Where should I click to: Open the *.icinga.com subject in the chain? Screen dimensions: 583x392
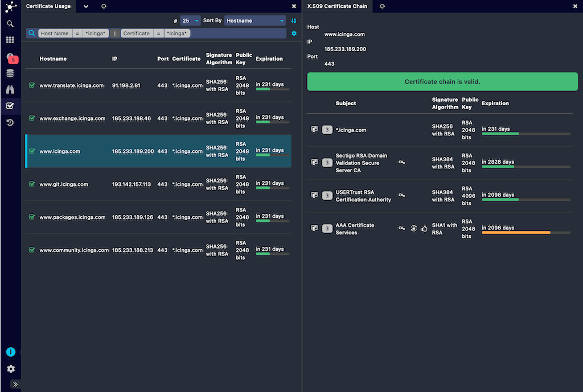tap(351, 130)
